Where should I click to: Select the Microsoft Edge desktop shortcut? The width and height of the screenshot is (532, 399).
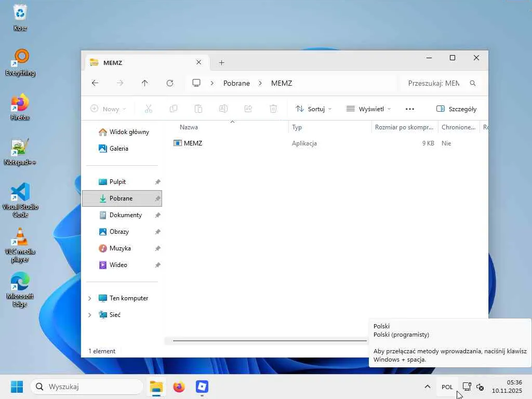click(x=20, y=289)
